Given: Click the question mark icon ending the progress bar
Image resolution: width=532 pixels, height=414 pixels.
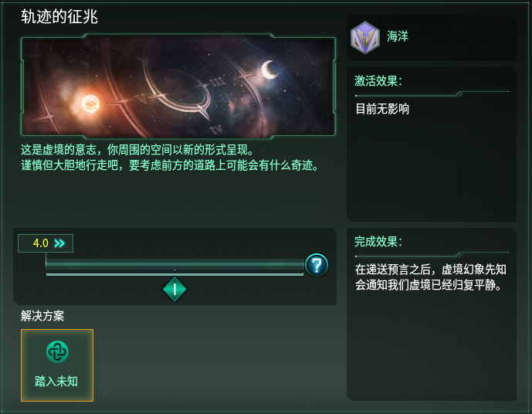Looking at the screenshot, I should (317, 265).
